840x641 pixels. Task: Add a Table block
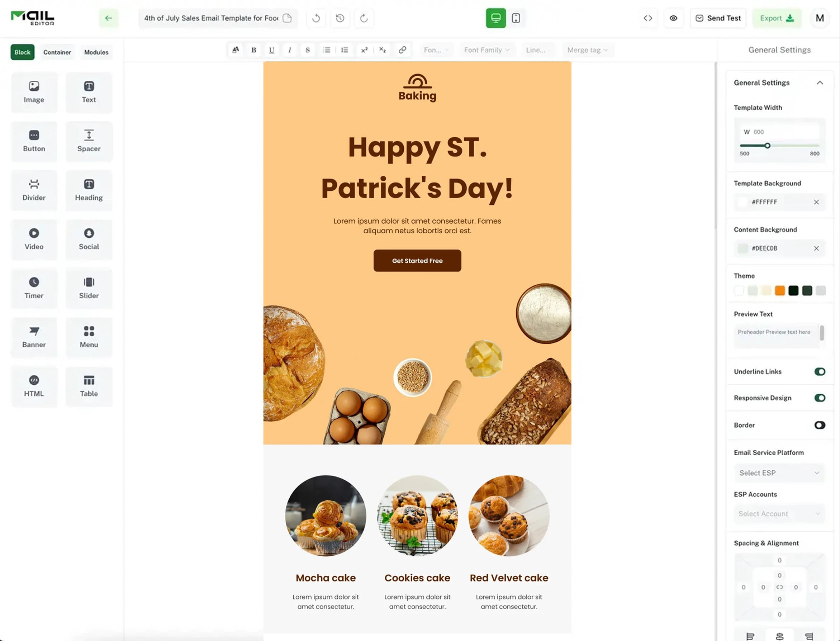pos(89,386)
